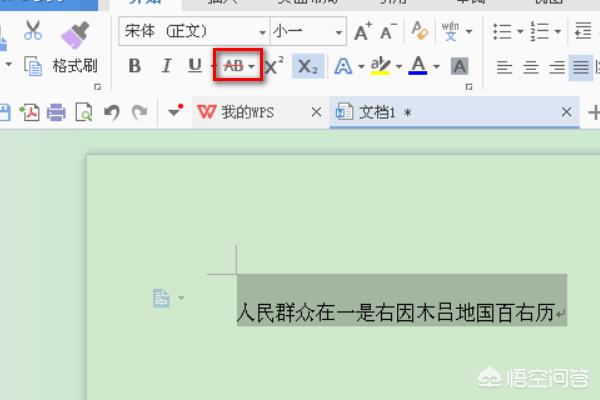Open the font name box 宋体 (正文)
This screenshot has height=400, width=600.
(x=193, y=31)
